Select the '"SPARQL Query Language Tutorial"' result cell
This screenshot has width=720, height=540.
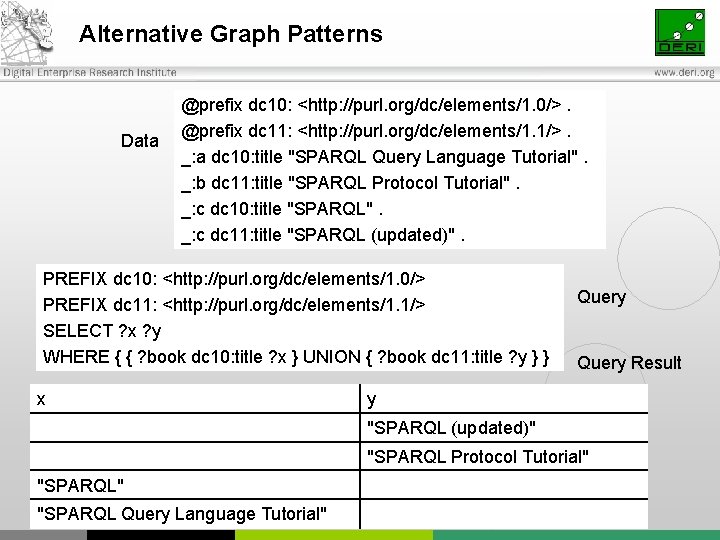pyautogui.click(x=195, y=514)
